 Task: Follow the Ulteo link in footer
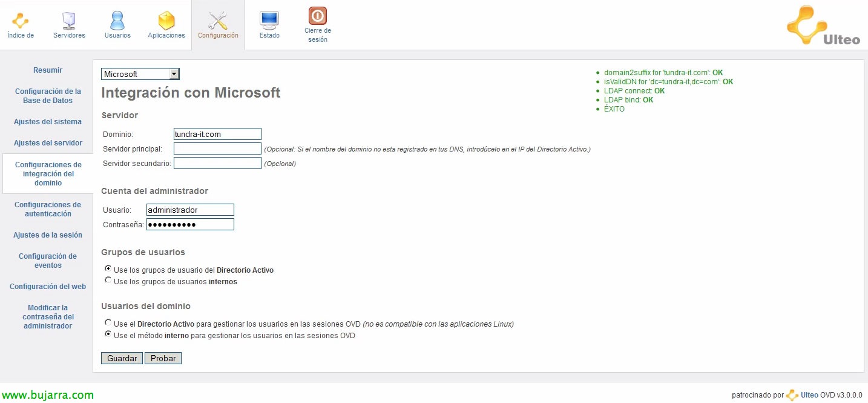810,395
